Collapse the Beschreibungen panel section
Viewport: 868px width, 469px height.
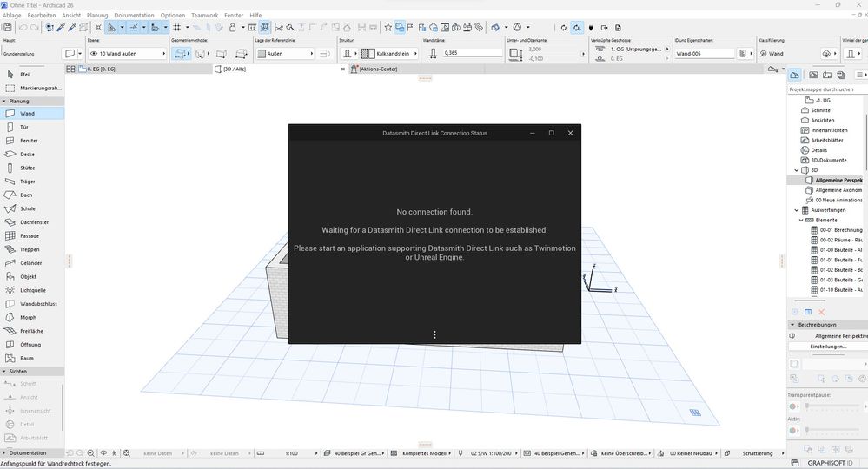[x=792, y=325]
